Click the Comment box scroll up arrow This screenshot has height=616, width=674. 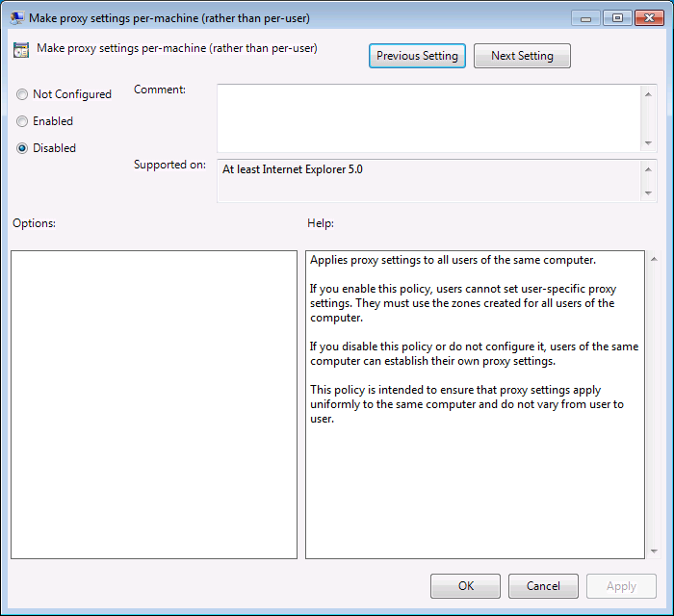point(648,94)
